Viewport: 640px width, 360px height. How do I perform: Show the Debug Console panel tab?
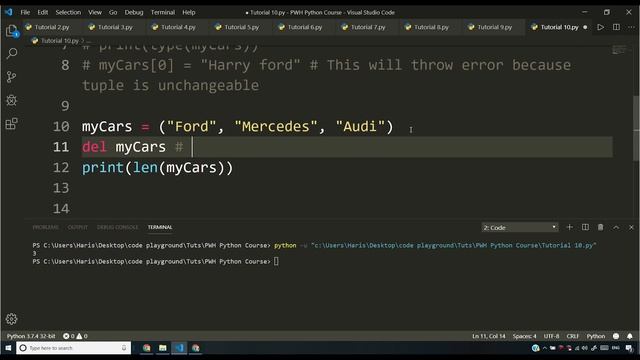point(118,227)
